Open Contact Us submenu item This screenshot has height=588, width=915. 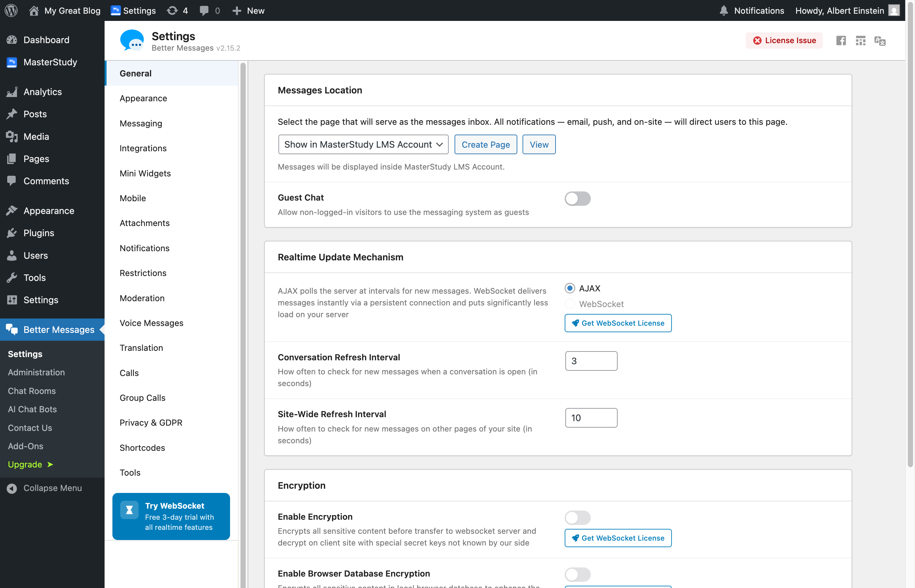(x=30, y=428)
